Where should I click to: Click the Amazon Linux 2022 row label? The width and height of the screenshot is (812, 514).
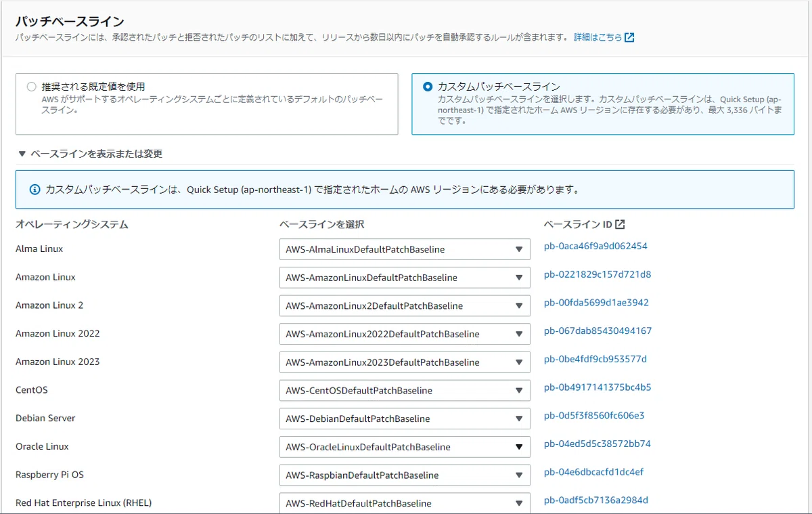click(58, 333)
